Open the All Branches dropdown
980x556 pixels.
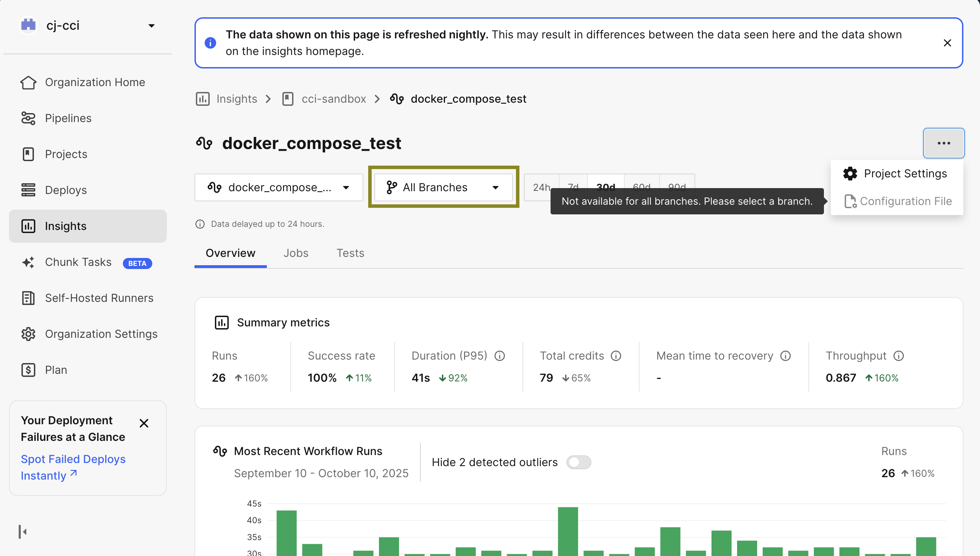click(x=443, y=187)
